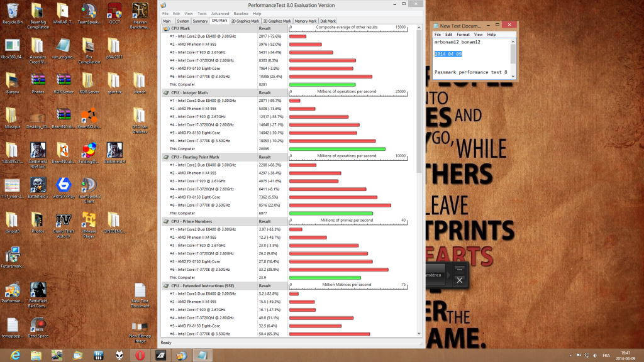Switch to the 3D Graphics Mark tab
Image resolution: width=644 pixels, height=362 pixels.
pyautogui.click(x=277, y=21)
